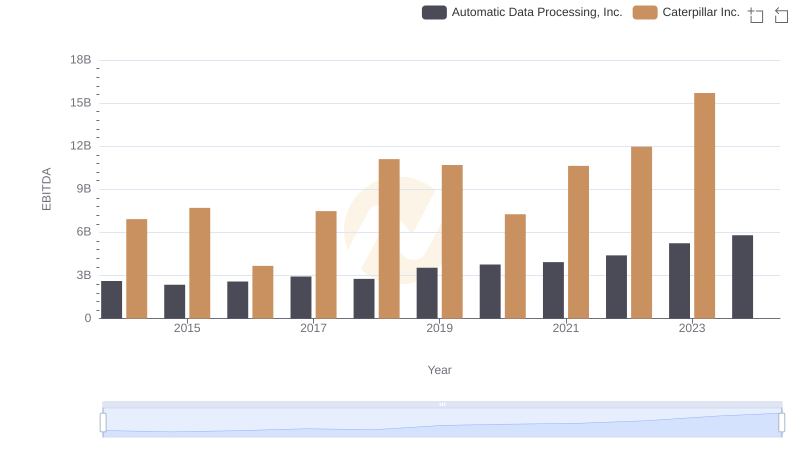Select the short Caterpillar bar for 2016
800x461 pixels.
point(263,292)
